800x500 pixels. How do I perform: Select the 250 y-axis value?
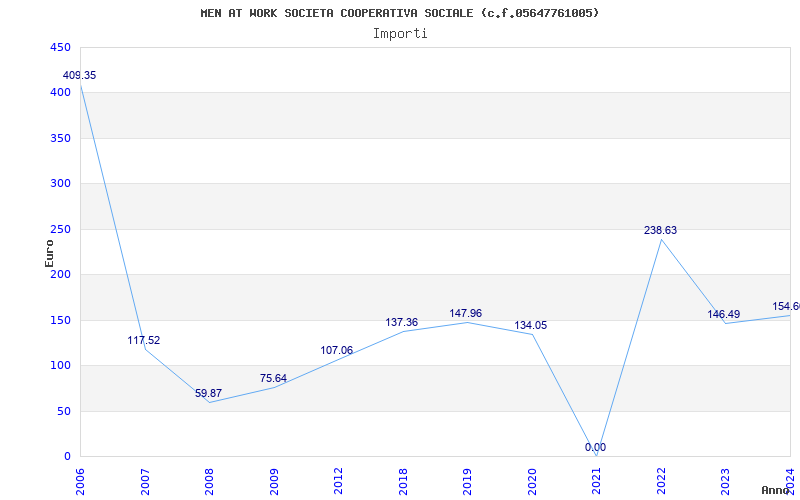[60, 229]
